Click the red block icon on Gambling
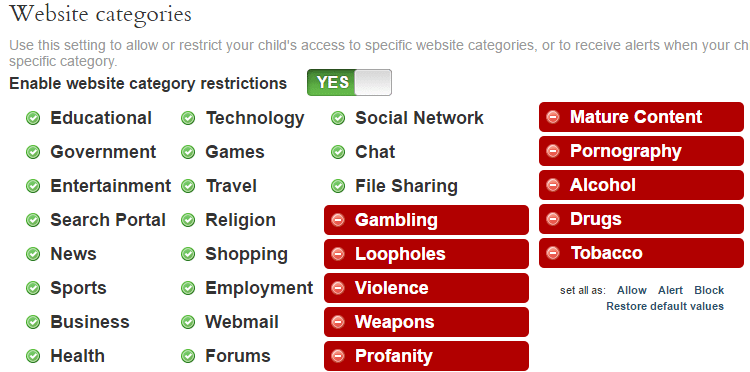 pyautogui.click(x=338, y=220)
